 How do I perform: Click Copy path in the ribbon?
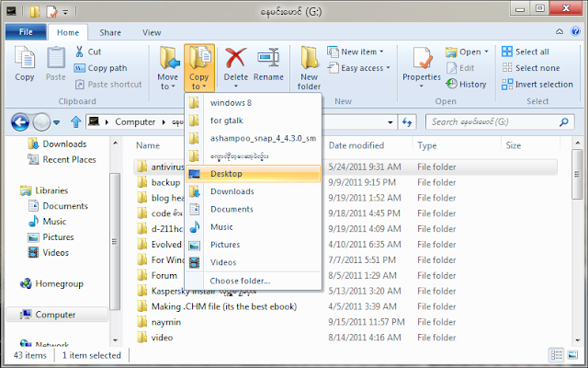coord(101,68)
